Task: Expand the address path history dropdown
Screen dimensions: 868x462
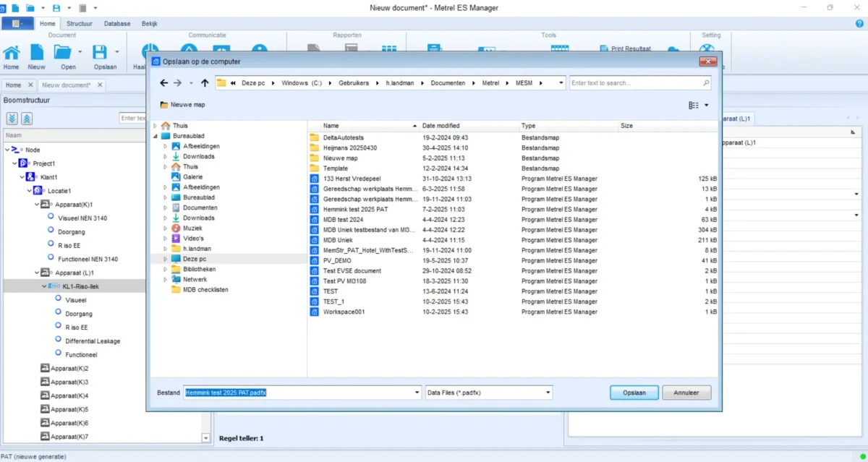Action: [561, 83]
